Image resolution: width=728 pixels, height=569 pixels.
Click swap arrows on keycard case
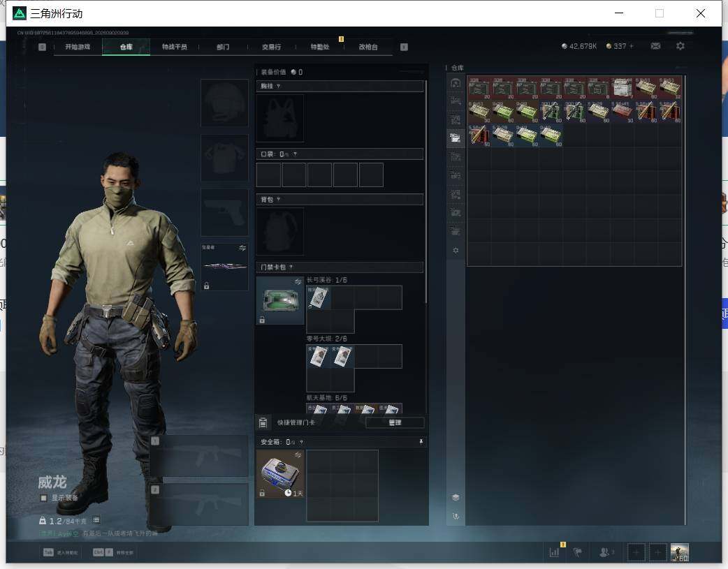(298, 282)
